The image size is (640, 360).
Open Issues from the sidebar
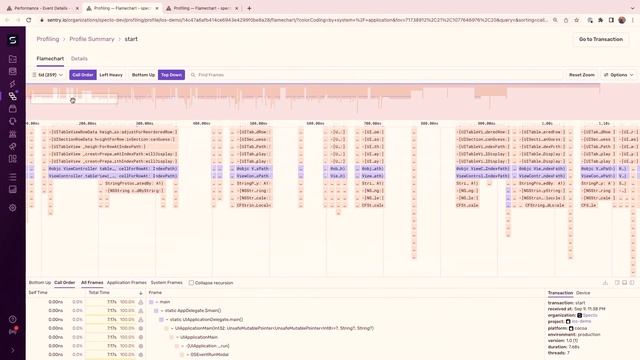tap(13, 71)
